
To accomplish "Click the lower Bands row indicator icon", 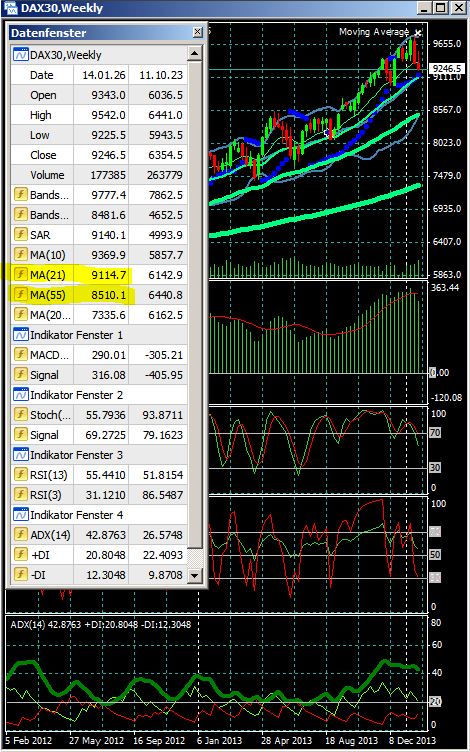I will coord(20,215).
